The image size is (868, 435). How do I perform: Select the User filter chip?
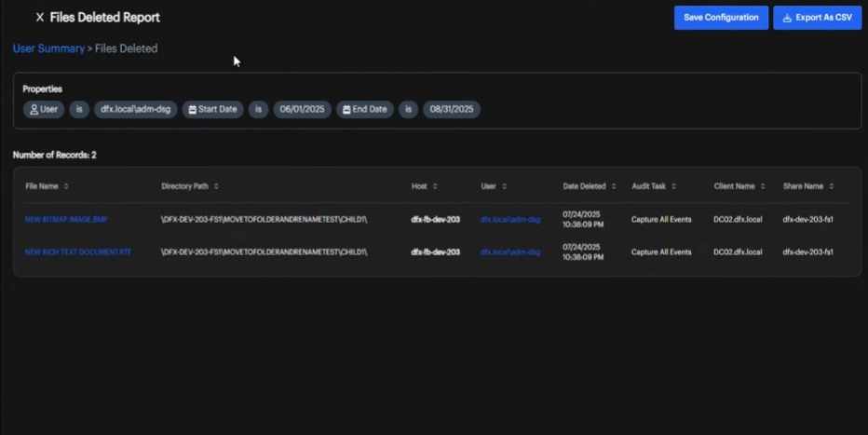[x=44, y=110]
